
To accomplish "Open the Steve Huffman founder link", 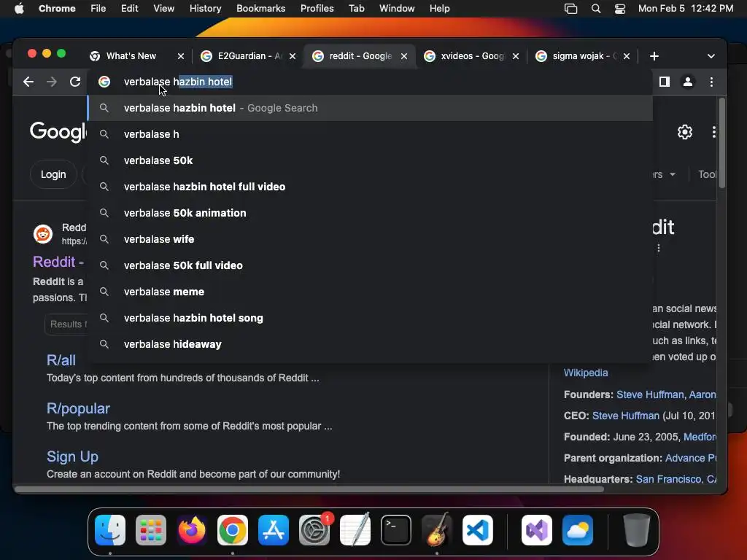I will (650, 394).
